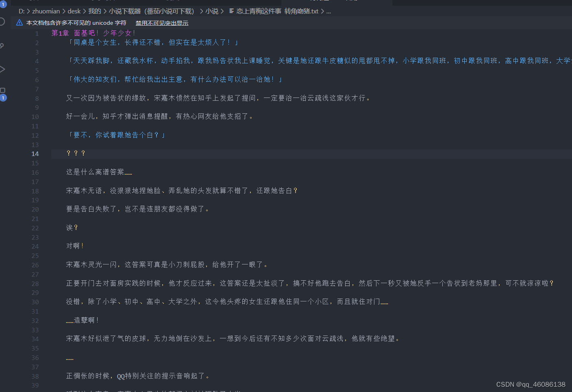This screenshot has width=572, height=392.
Task: Click the remote indicator at top left corner
Action: (x=4, y=4)
